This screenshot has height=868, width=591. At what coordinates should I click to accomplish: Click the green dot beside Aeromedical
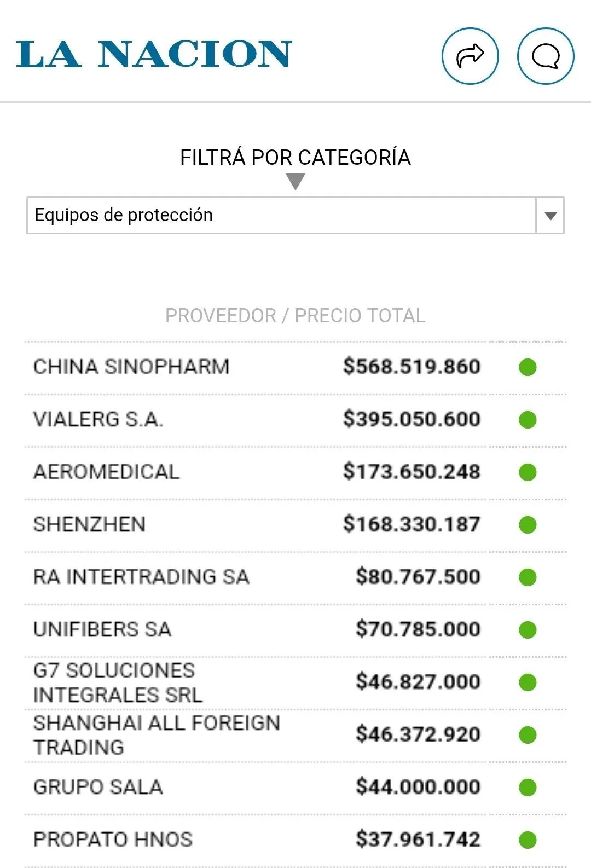tap(528, 472)
